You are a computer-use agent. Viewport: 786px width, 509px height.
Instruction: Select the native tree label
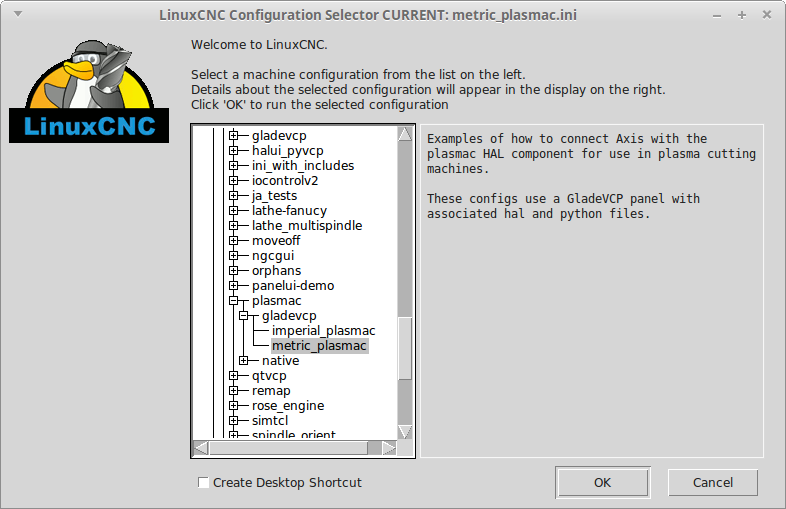[280, 361]
